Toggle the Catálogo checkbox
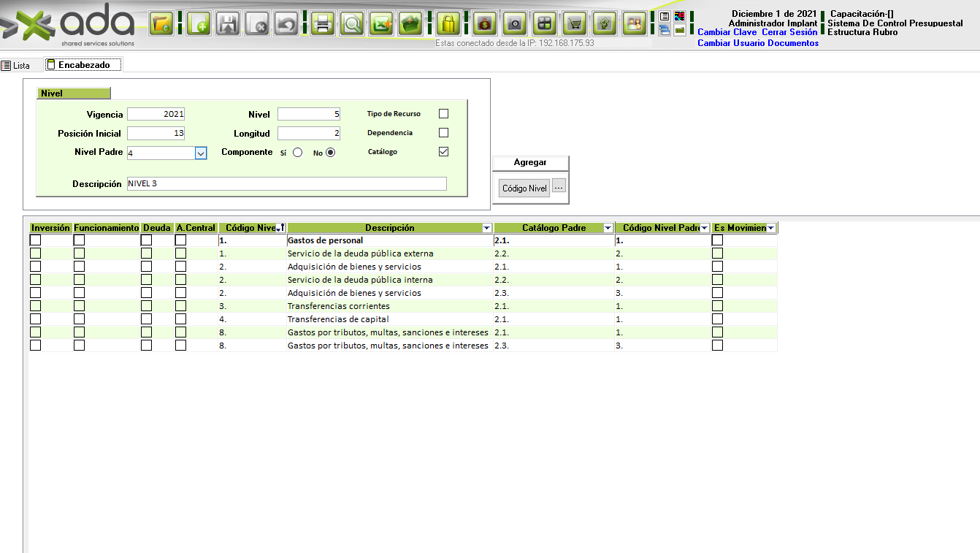 443,152
